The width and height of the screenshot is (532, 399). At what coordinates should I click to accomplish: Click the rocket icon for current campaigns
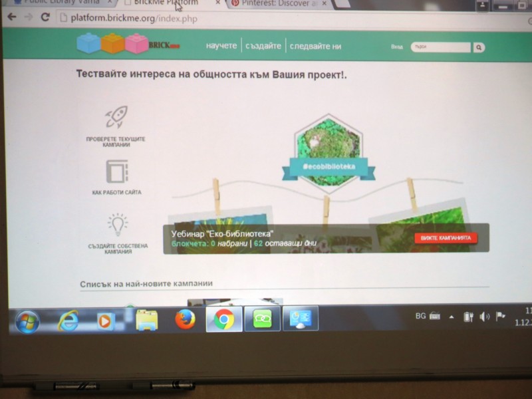click(x=116, y=119)
